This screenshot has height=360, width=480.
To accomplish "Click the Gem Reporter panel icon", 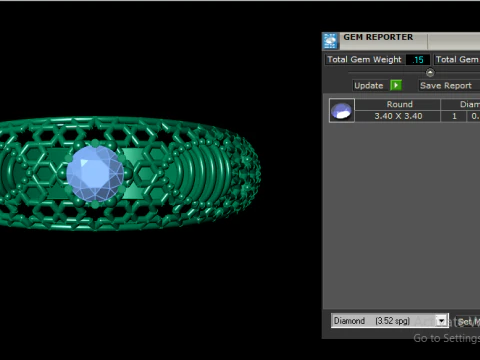I will [x=330, y=41].
